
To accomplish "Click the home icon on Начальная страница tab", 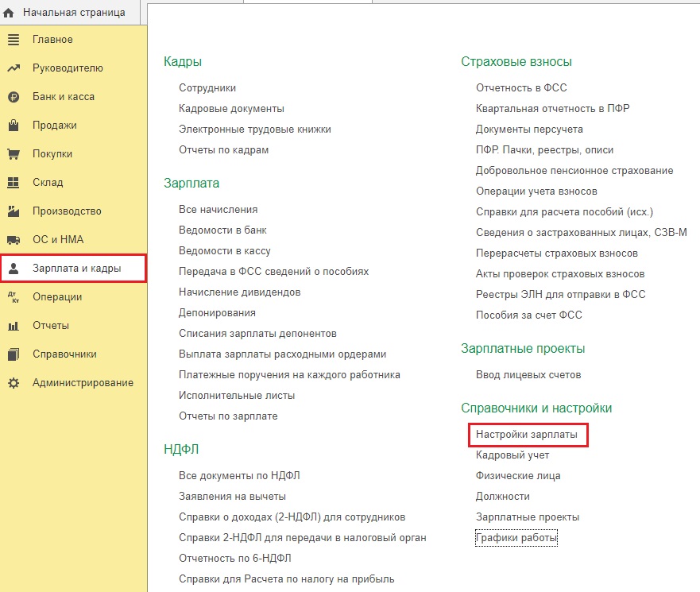I will click(x=9, y=13).
